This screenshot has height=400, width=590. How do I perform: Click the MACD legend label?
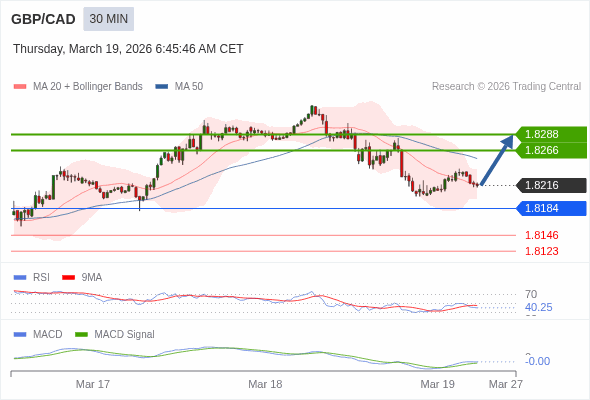pyautogui.click(x=47, y=334)
